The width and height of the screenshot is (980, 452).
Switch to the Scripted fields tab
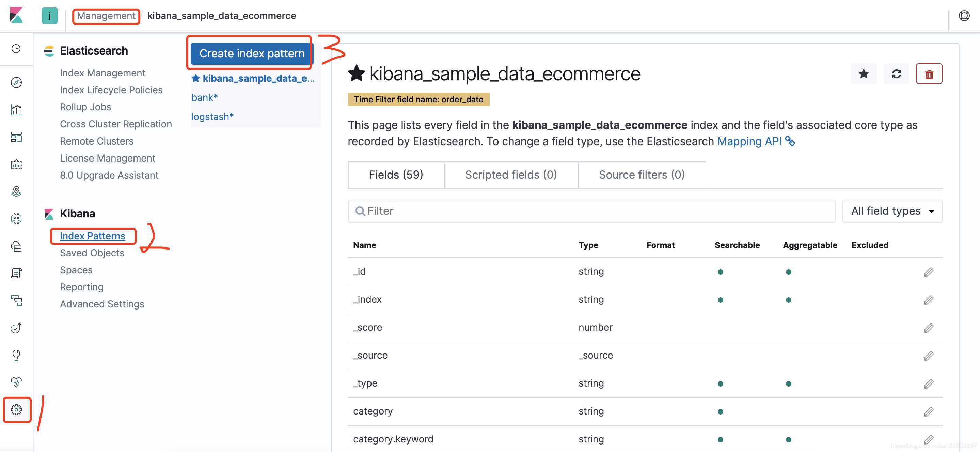coord(511,175)
